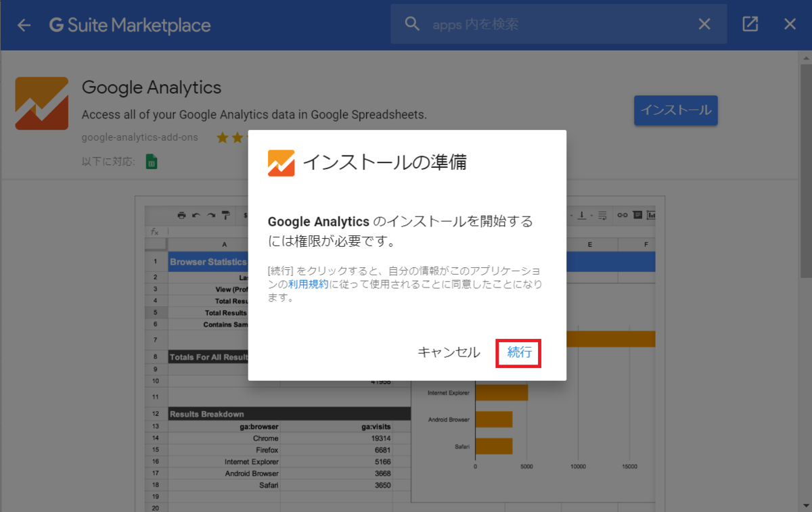Click the search magnifier icon
The width and height of the screenshot is (812, 512).
[412, 24]
